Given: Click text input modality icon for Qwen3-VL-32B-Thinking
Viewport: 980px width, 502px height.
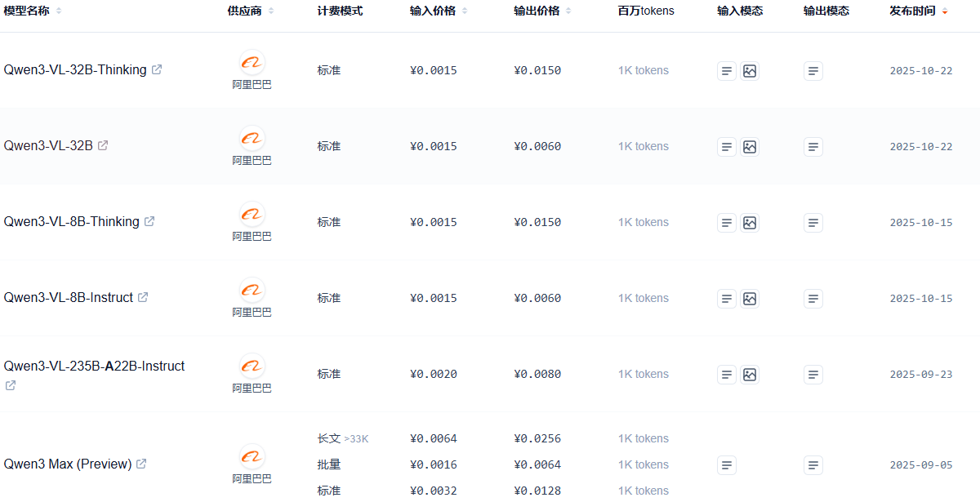Looking at the screenshot, I should click(727, 71).
